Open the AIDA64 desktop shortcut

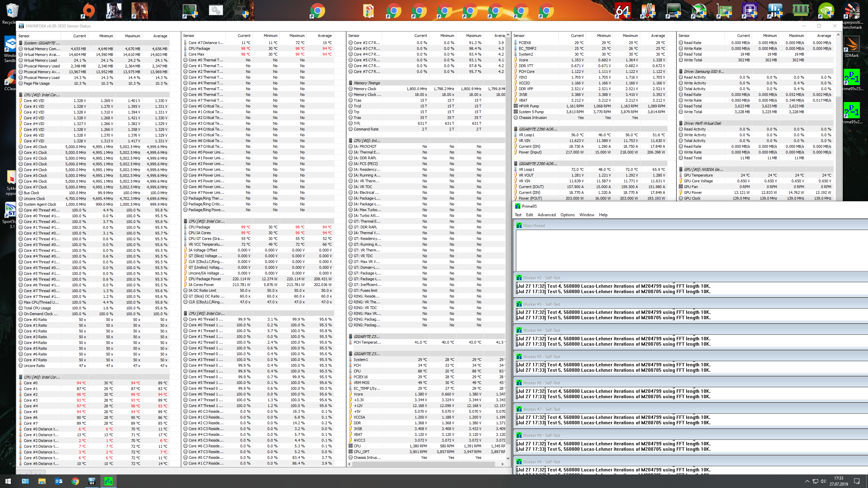coord(623,11)
